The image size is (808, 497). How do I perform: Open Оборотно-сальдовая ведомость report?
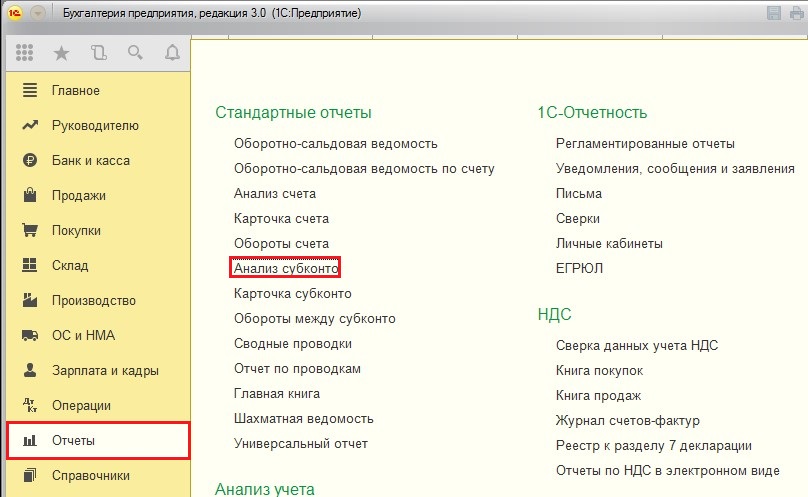(335, 143)
